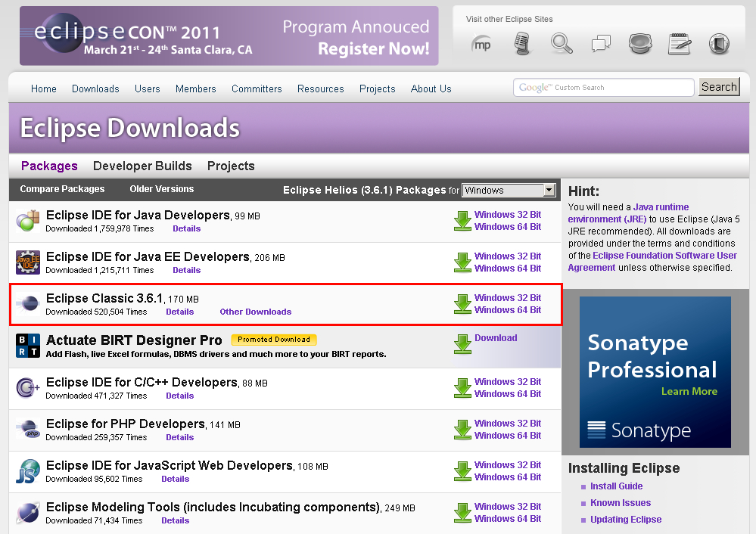
Task: Switch to the Developer Builds tab
Action: click(142, 166)
